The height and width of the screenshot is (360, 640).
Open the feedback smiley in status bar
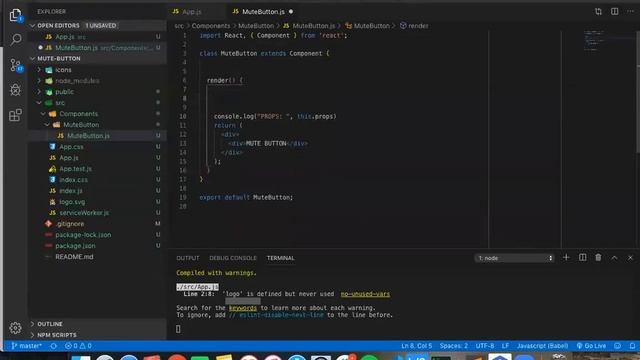coord(618,346)
